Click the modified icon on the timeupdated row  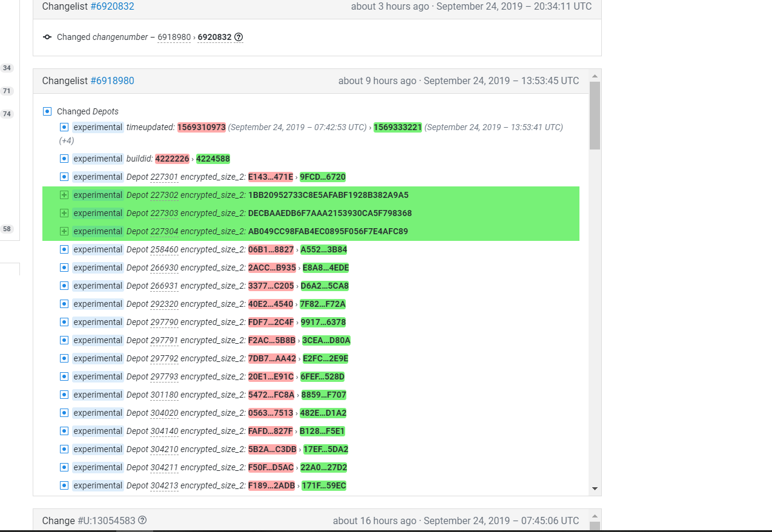point(64,127)
